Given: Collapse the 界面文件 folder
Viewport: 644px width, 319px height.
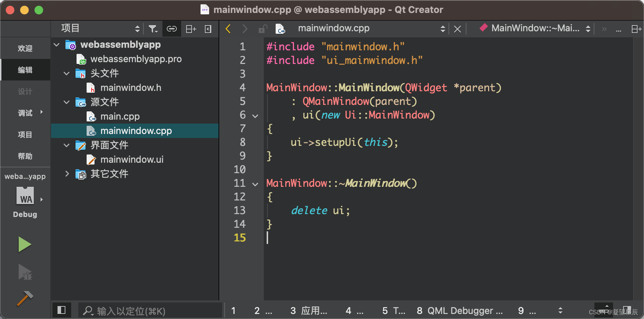Looking at the screenshot, I should (x=66, y=145).
